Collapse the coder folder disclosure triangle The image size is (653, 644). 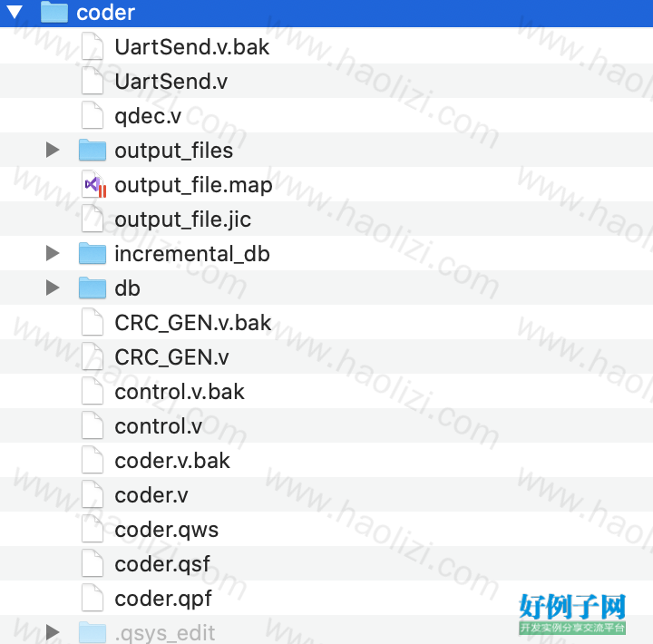click(15, 12)
